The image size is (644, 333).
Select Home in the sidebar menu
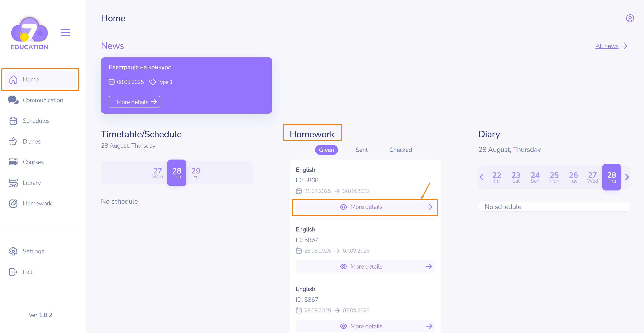click(30, 79)
